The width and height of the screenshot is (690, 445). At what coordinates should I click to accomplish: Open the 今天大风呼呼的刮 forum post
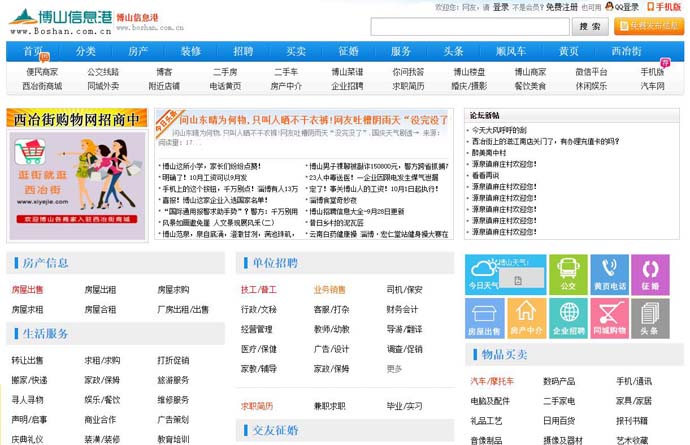click(499, 130)
